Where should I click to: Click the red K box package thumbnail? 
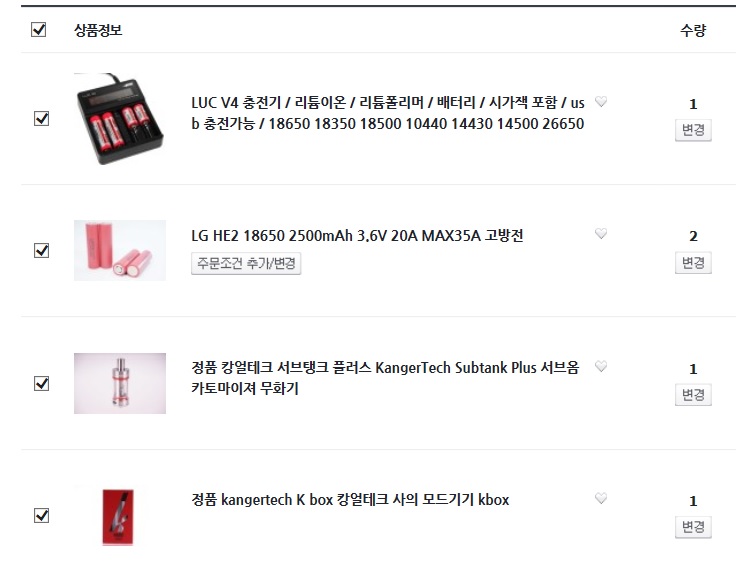(118, 517)
